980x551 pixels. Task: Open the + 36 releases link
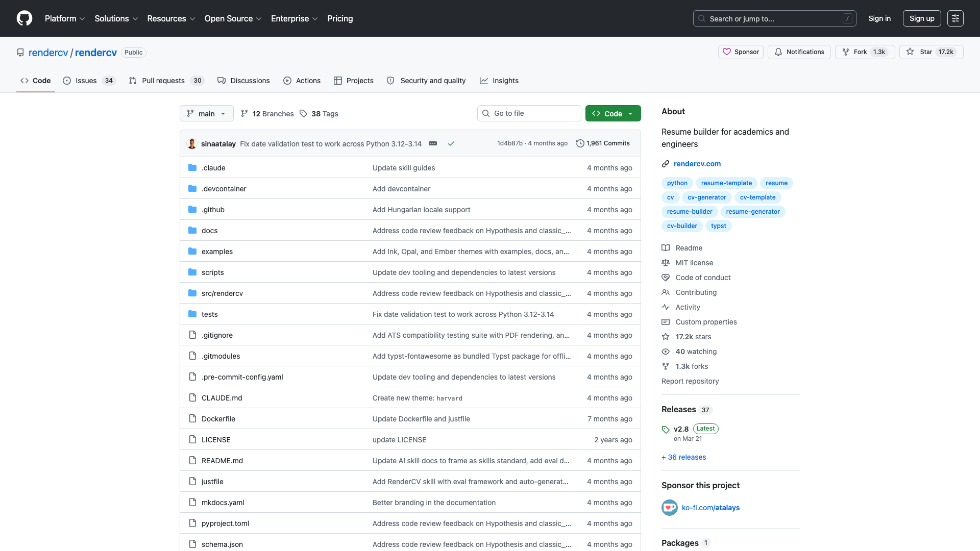pyautogui.click(x=683, y=457)
